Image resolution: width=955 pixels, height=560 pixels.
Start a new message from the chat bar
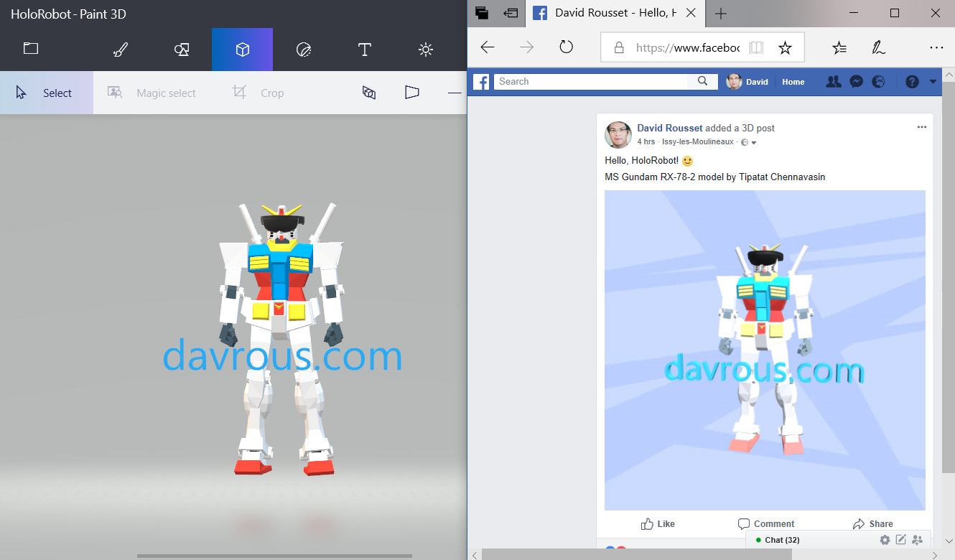coord(900,540)
